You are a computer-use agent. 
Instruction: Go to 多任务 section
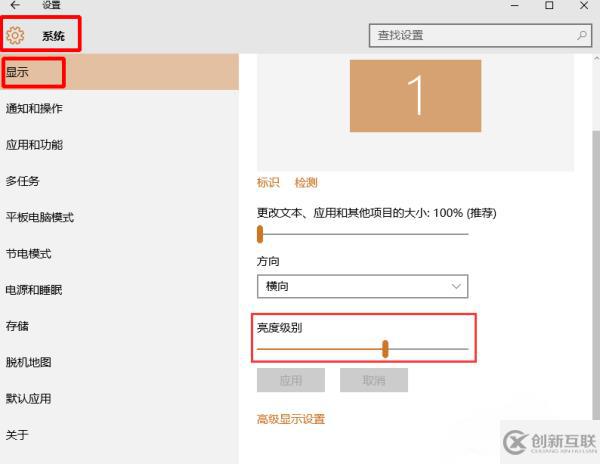(119, 181)
